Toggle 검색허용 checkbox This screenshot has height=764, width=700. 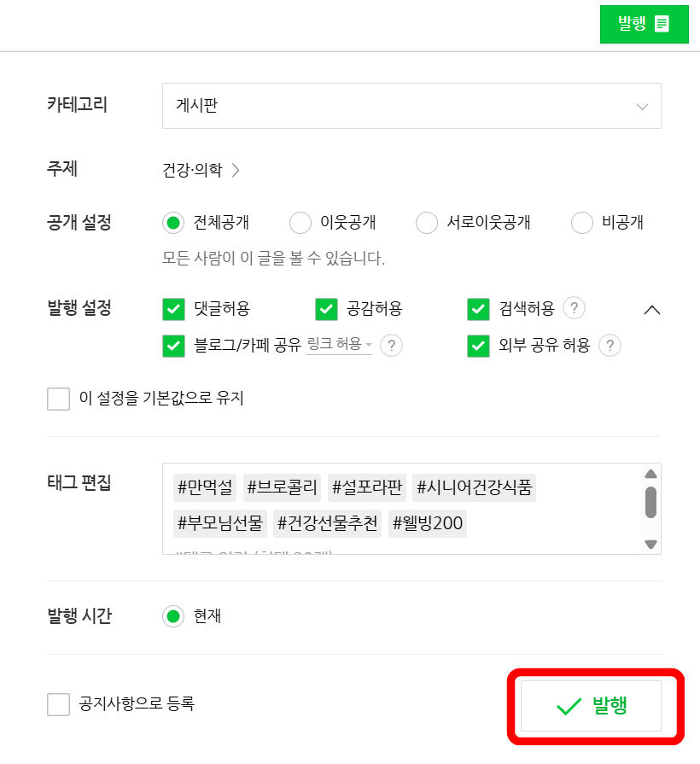(478, 308)
